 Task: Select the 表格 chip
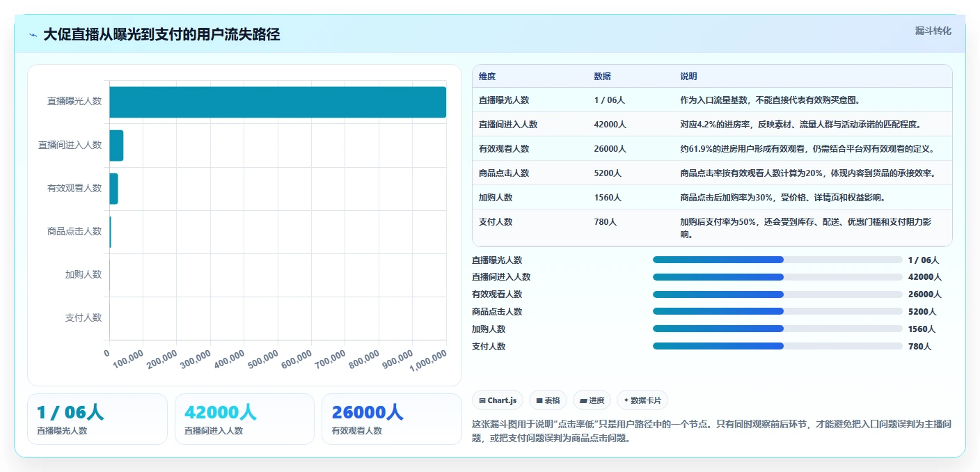pyautogui.click(x=548, y=400)
